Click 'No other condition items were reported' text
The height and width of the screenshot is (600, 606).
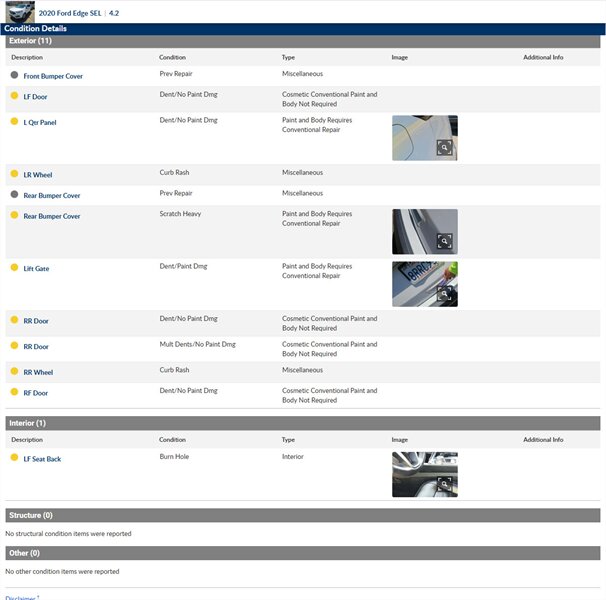tap(62, 572)
